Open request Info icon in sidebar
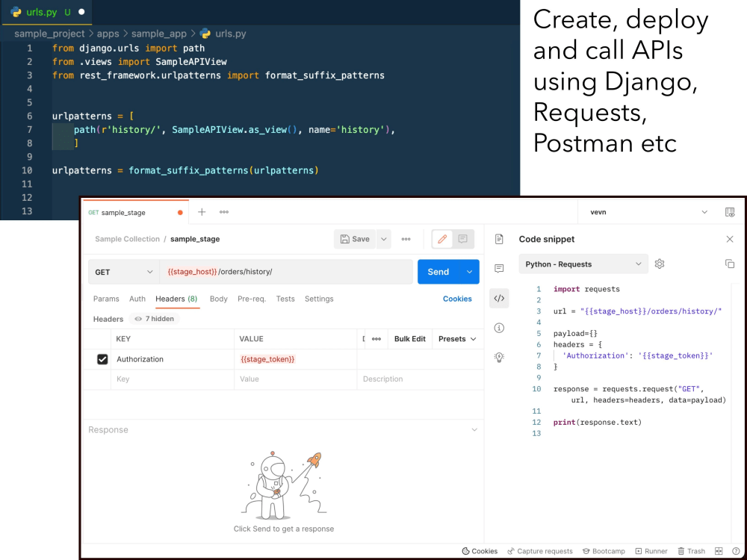The height and width of the screenshot is (560, 747). click(499, 328)
